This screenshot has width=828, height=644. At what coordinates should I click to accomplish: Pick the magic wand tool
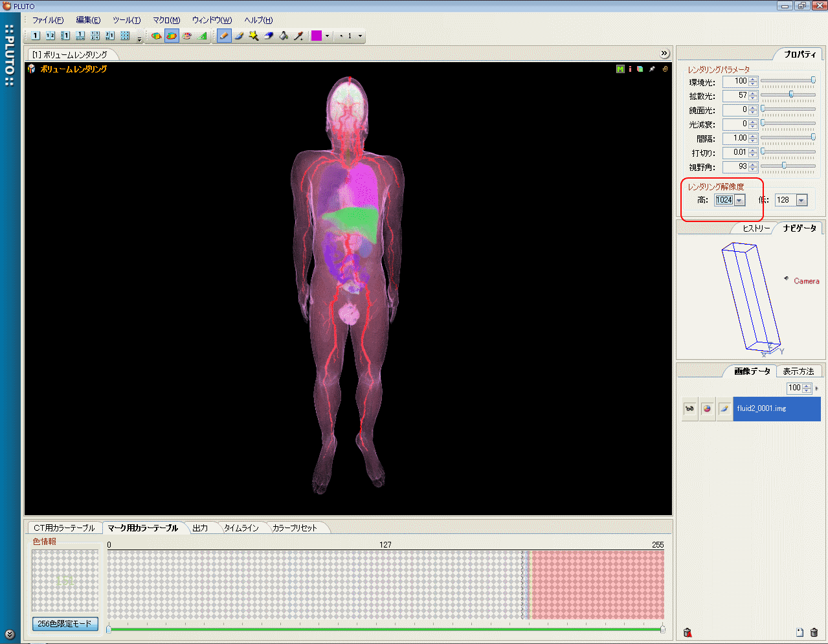click(254, 36)
